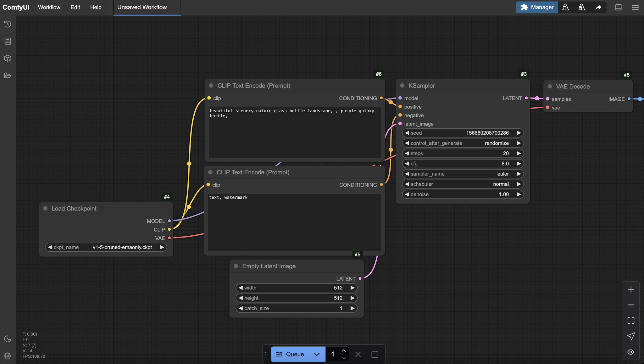Open settings gear icon

[8, 356]
